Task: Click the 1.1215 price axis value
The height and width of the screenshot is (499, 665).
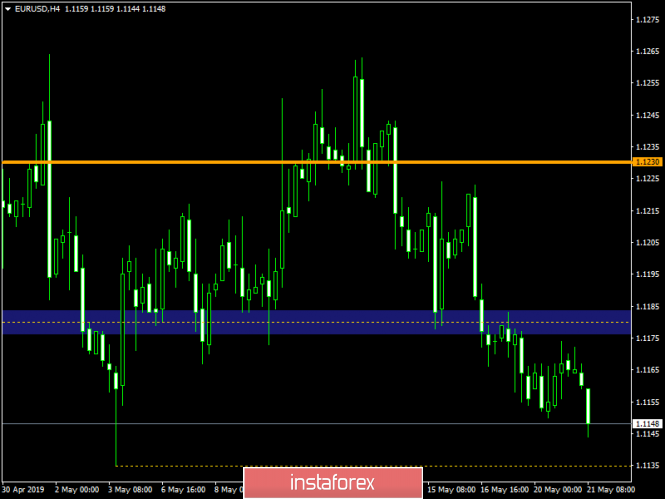Action: tap(648, 211)
